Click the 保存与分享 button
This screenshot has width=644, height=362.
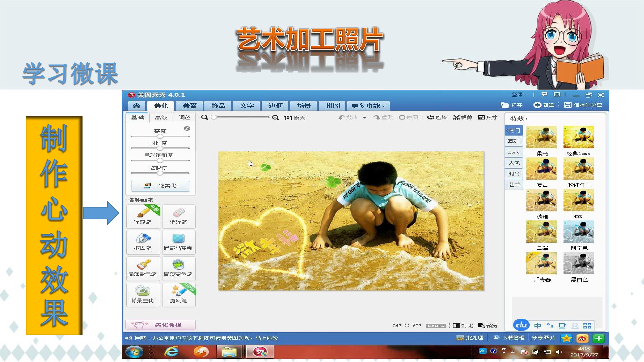tap(583, 105)
